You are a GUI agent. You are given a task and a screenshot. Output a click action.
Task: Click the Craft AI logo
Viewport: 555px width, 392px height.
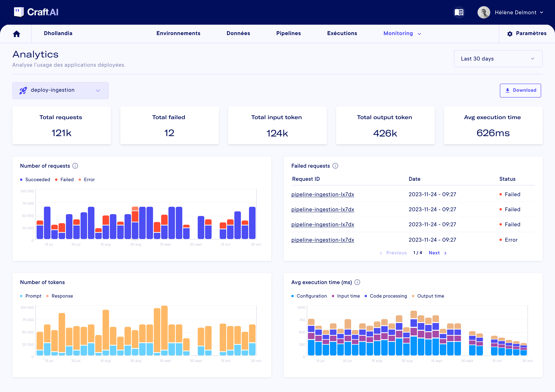36,12
